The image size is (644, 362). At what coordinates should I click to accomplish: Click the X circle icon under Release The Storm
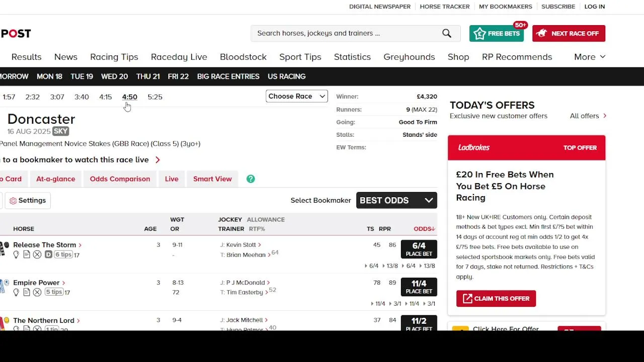coord(37,255)
